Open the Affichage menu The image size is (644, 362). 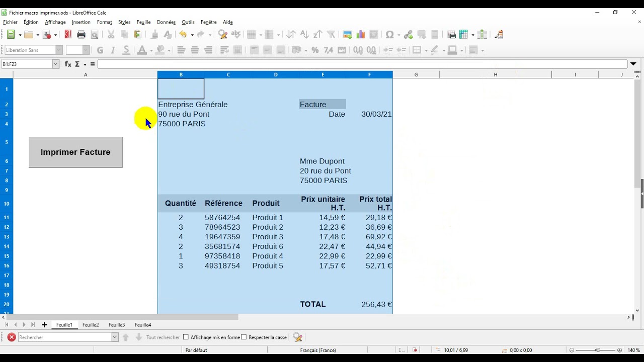[x=55, y=22]
